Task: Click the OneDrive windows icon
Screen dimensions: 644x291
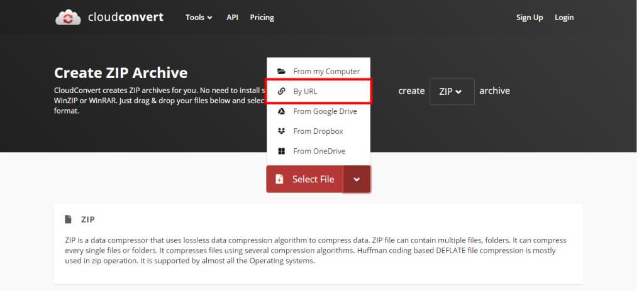Action: click(x=281, y=151)
